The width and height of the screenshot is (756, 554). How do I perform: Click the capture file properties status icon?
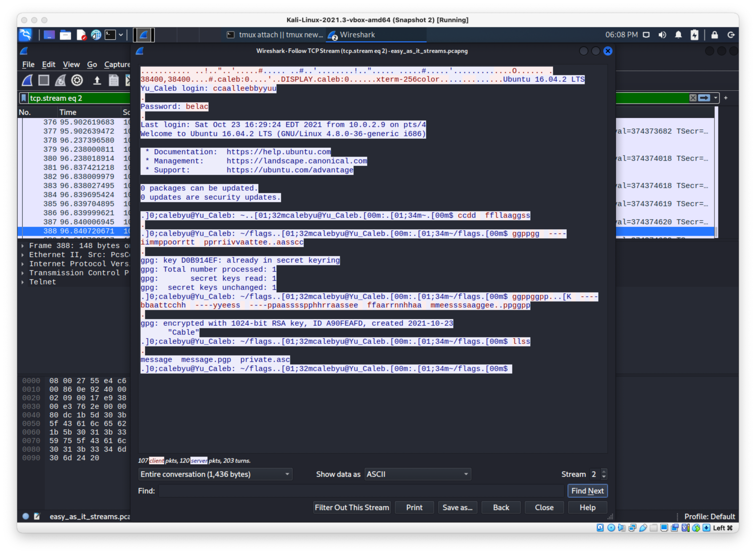click(x=37, y=516)
